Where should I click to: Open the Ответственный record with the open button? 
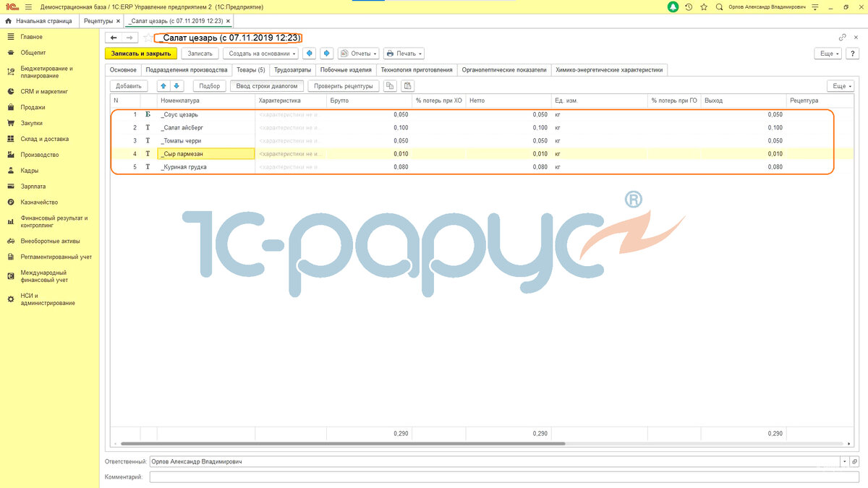point(854,461)
